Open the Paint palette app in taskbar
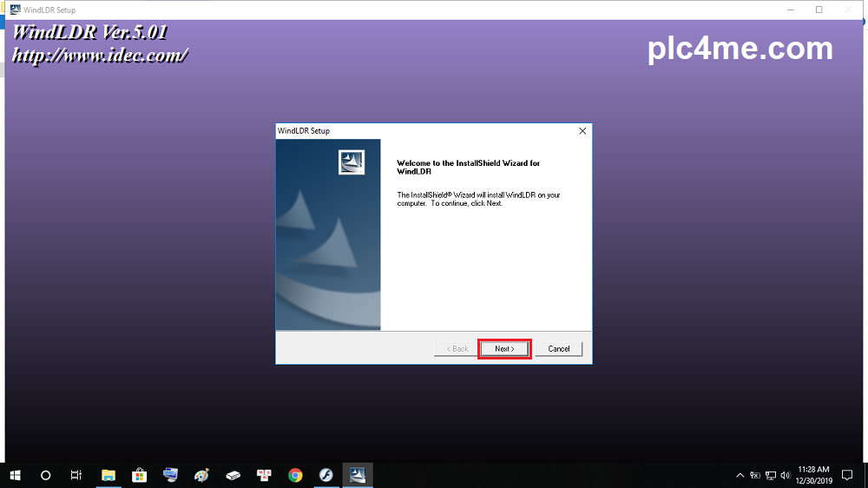Viewport: 868px width, 488px height. click(x=201, y=475)
